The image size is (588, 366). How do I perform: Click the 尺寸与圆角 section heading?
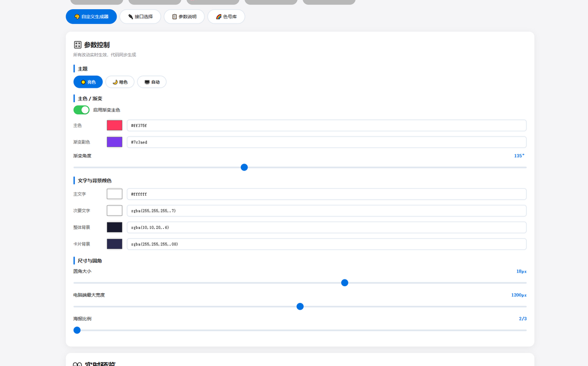click(90, 261)
